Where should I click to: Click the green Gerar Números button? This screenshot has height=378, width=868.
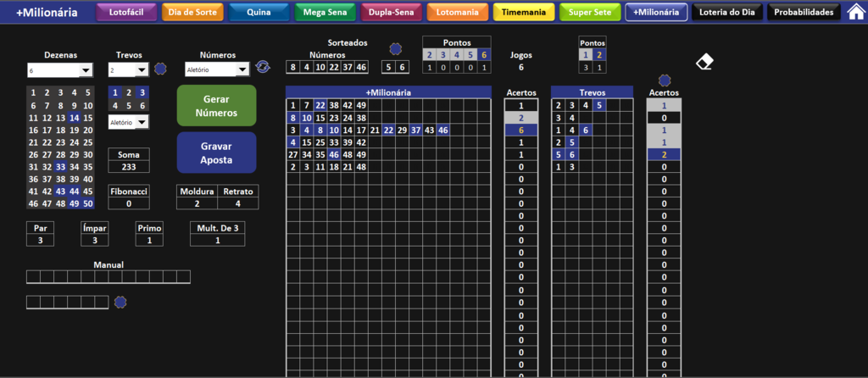(x=216, y=106)
